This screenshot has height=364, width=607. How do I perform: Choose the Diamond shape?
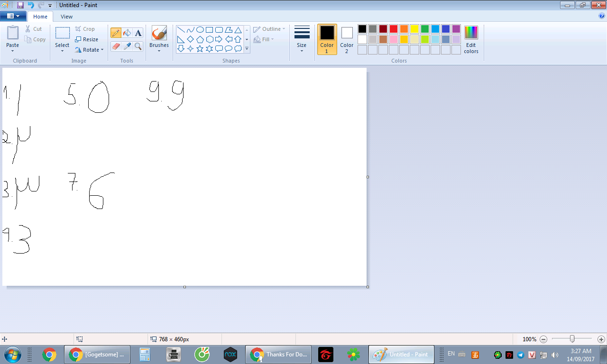coord(190,39)
